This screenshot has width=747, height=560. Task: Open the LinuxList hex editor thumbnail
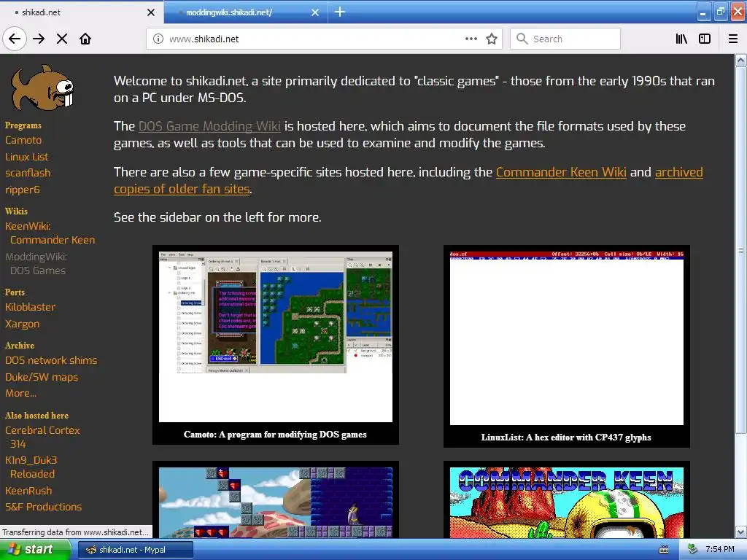(x=566, y=338)
